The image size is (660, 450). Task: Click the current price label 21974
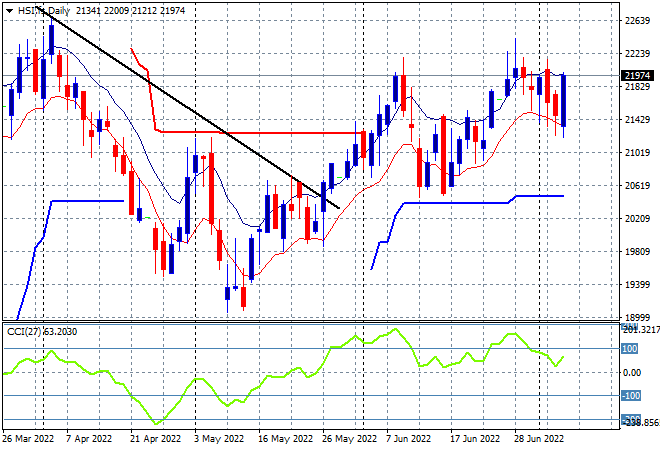click(x=637, y=76)
